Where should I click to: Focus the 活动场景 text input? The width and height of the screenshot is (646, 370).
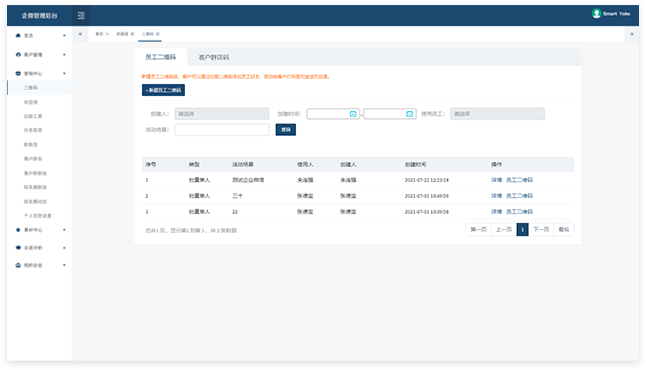click(222, 130)
